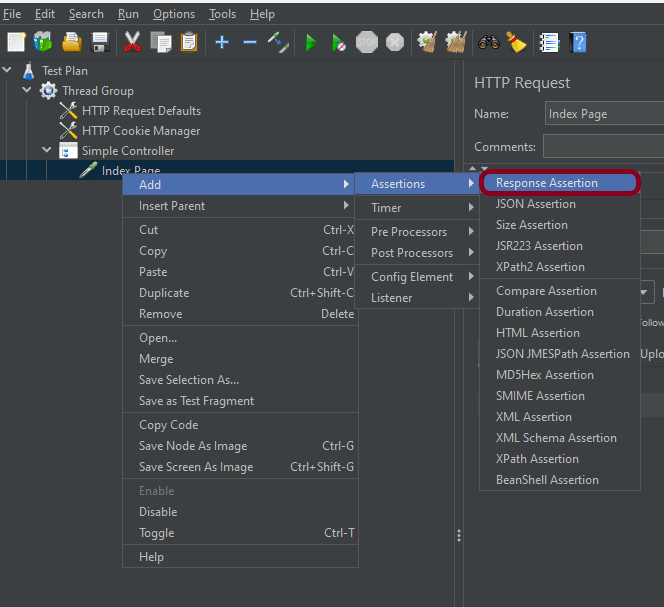Image resolution: width=664 pixels, height=607 pixels.
Task: Choose JSON Assertion from the Assertions list
Action: (536, 204)
